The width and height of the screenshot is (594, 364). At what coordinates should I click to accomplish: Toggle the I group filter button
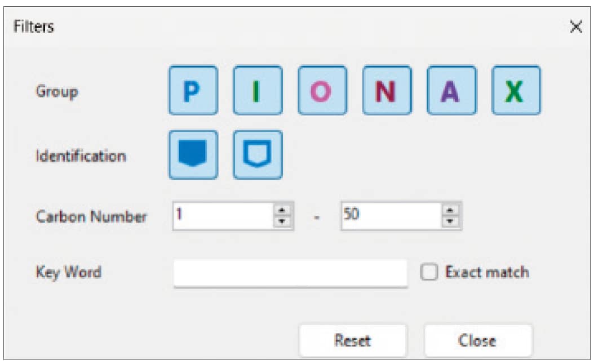point(258,91)
